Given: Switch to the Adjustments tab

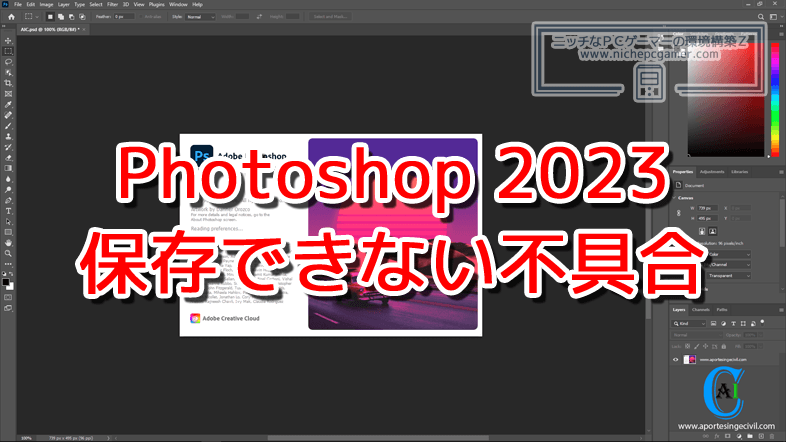Looking at the screenshot, I should 712,172.
